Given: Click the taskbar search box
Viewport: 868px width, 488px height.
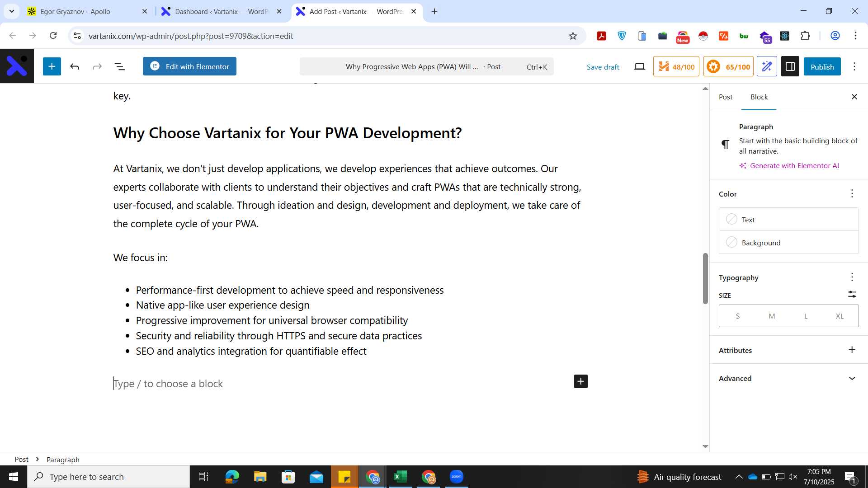Looking at the screenshot, I should [x=108, y=477].
